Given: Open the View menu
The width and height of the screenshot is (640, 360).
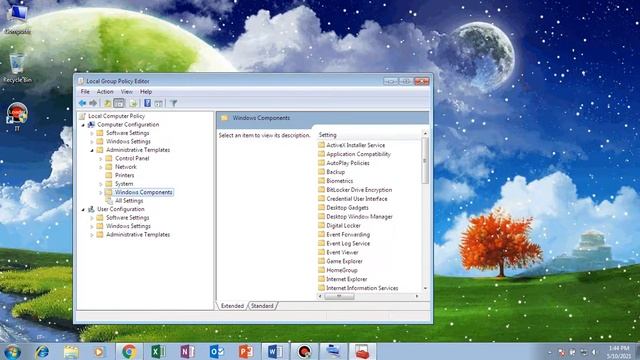Looking at the screenshot, I should click(x=127, y=92).
